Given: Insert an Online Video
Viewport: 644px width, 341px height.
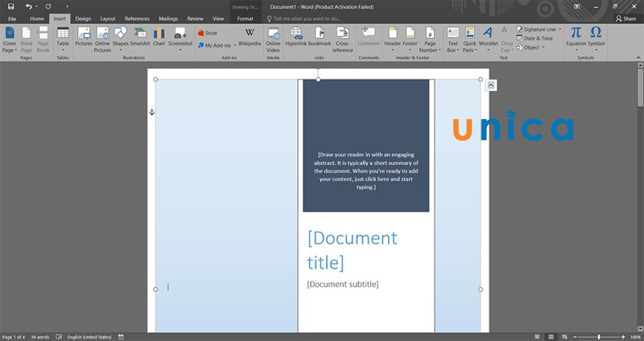Looking at the screenshot, I should (x=273, y=39).
